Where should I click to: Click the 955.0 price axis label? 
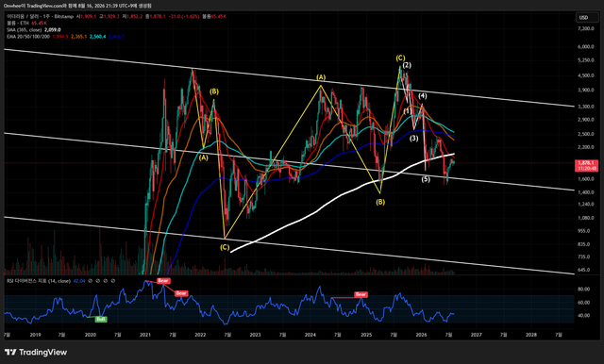[583, 231]
